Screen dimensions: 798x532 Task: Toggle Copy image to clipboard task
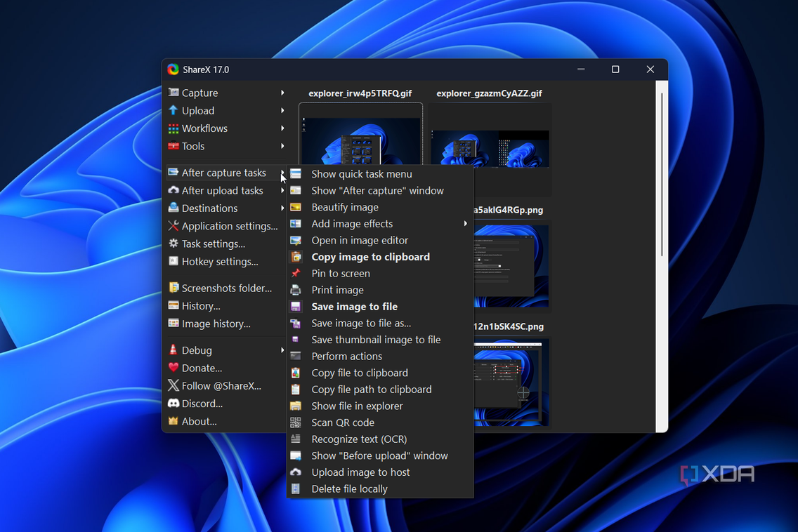(380, 257)
